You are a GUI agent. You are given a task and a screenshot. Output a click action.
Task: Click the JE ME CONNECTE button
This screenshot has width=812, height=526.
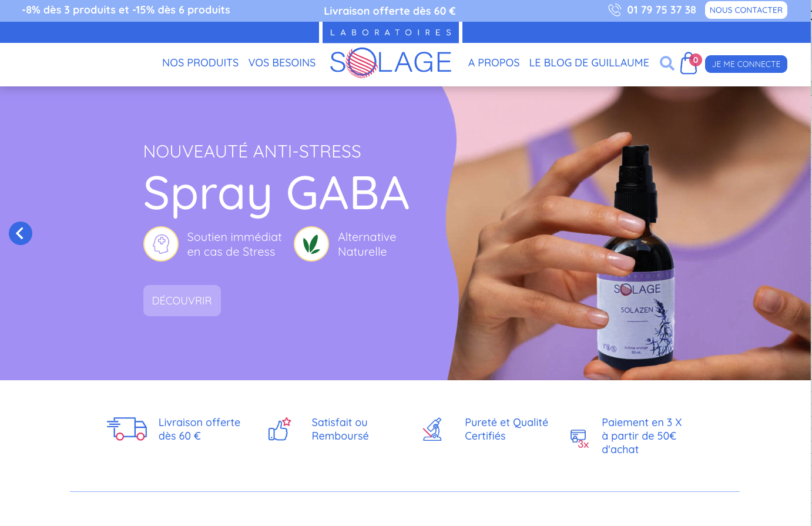[x=746, y=64]
